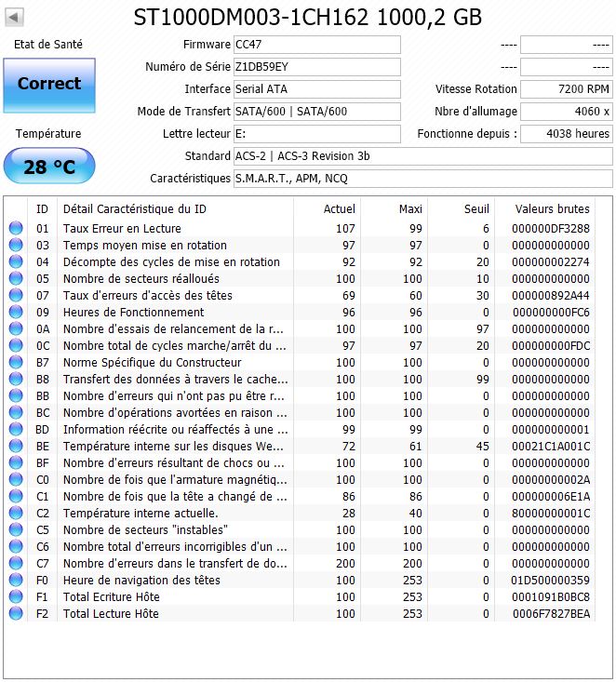Select 'Norme Spécifique du Constructeur' text
The image size is (616, 682).
click(152, 362)
